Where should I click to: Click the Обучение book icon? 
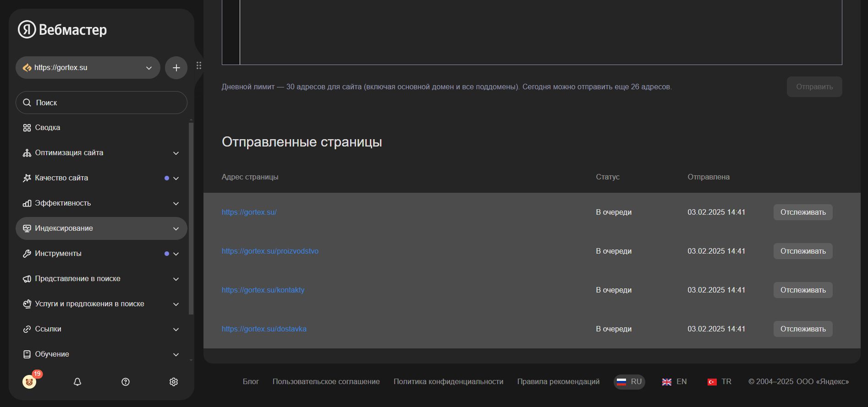[x=27, y=354]
